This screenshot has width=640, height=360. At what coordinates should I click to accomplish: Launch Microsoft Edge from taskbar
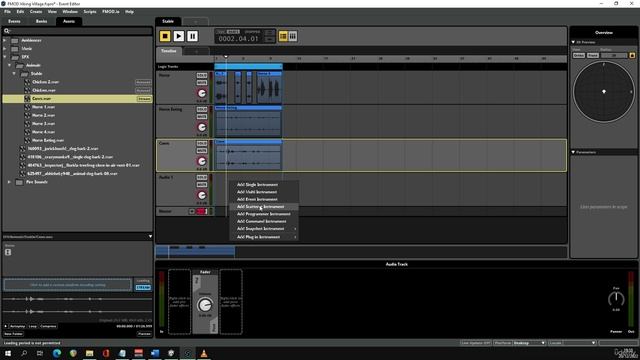[x=57, y=353]
